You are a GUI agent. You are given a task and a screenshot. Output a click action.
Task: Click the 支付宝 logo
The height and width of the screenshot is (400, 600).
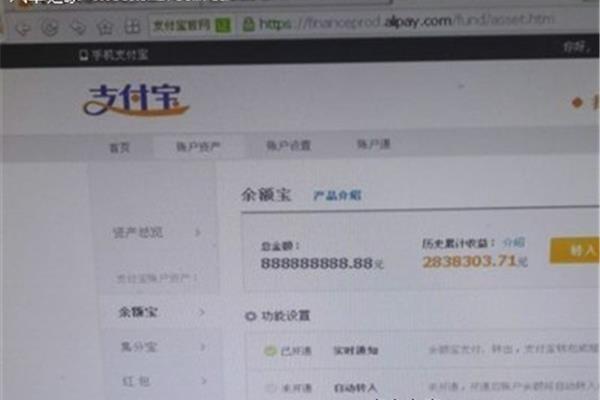[136, 100]
